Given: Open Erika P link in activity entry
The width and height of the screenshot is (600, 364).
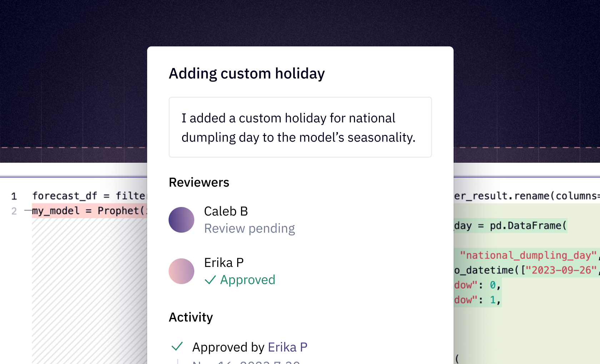Looking at the screenshot, I should 287,347.
